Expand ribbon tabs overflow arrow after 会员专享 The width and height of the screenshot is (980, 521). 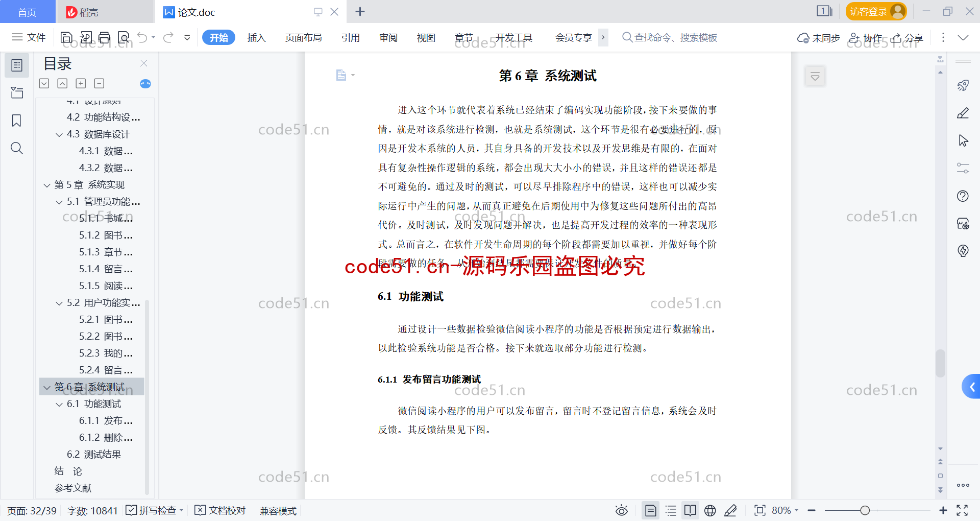tap(603, 37)
